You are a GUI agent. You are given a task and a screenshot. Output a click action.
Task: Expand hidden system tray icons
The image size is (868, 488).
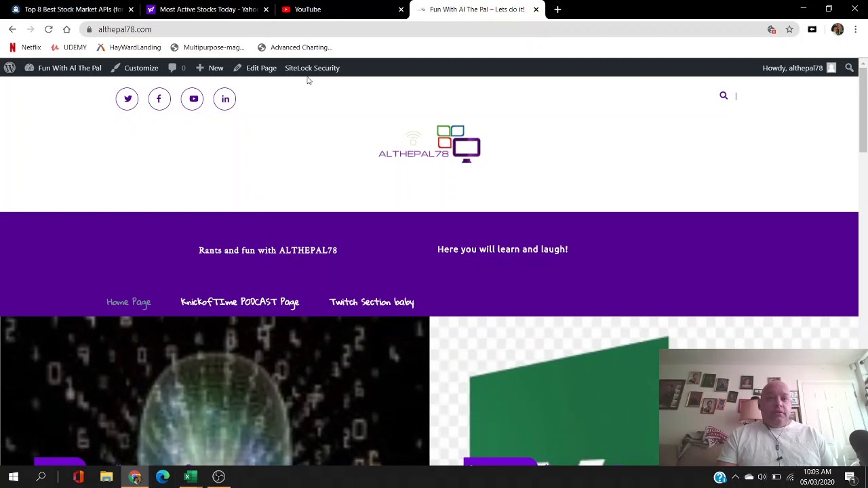click(x=736, y=476)
